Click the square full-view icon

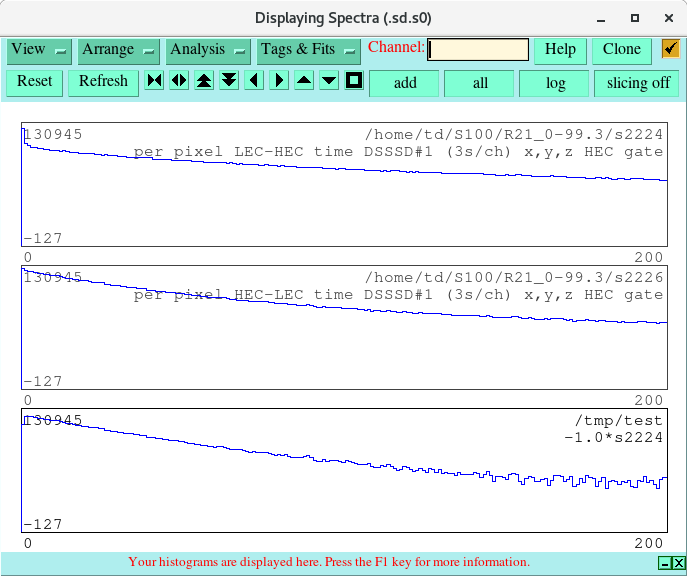tap(353, 81)
